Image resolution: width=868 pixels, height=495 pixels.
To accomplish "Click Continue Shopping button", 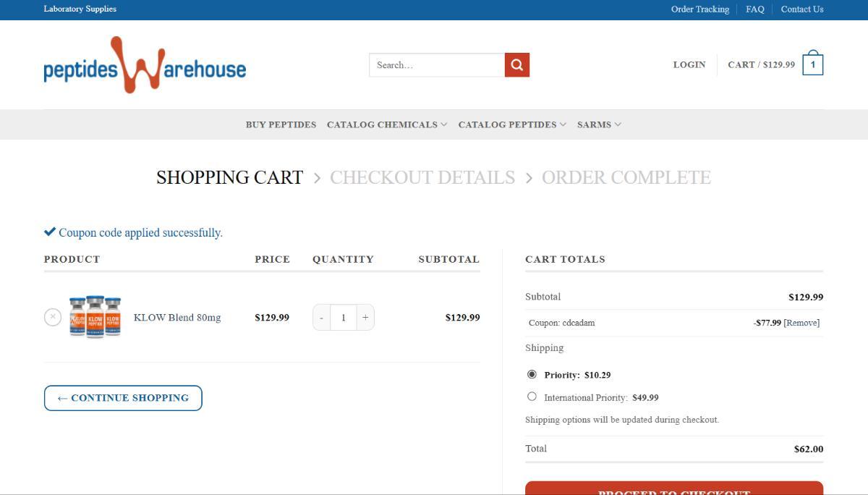I will [x=123, y=398].
